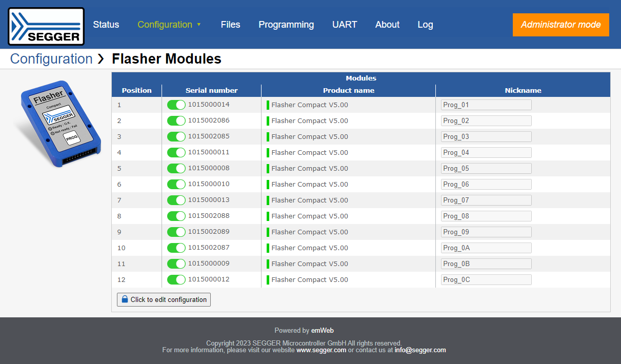
Task: Click green status indicator for position 1 product
Action: 268,105
